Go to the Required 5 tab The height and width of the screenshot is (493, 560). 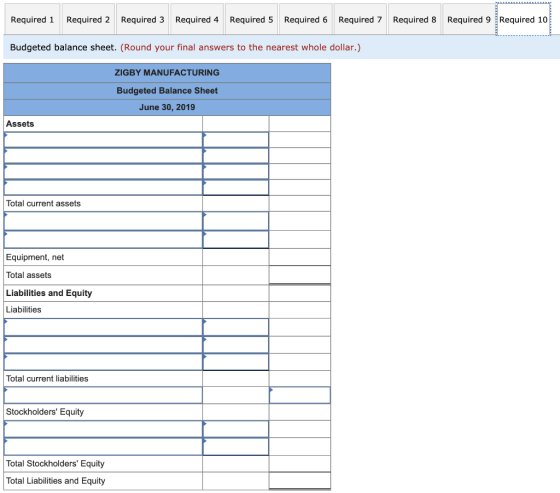point(251,19)
